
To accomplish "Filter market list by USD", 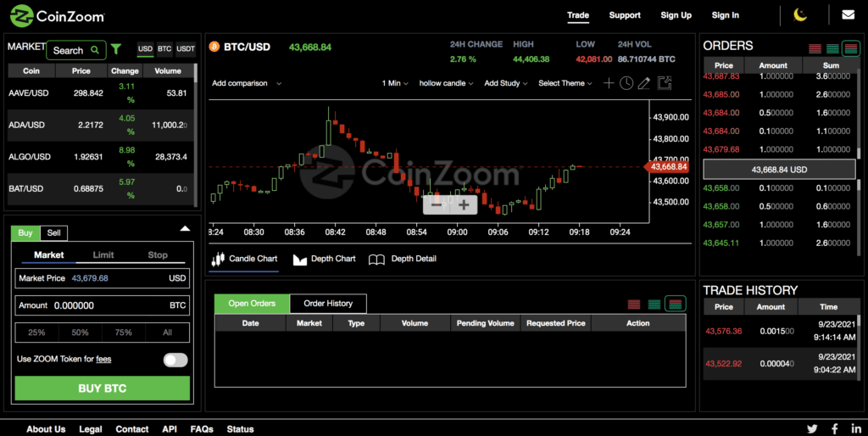I will (x=145, y=48).
